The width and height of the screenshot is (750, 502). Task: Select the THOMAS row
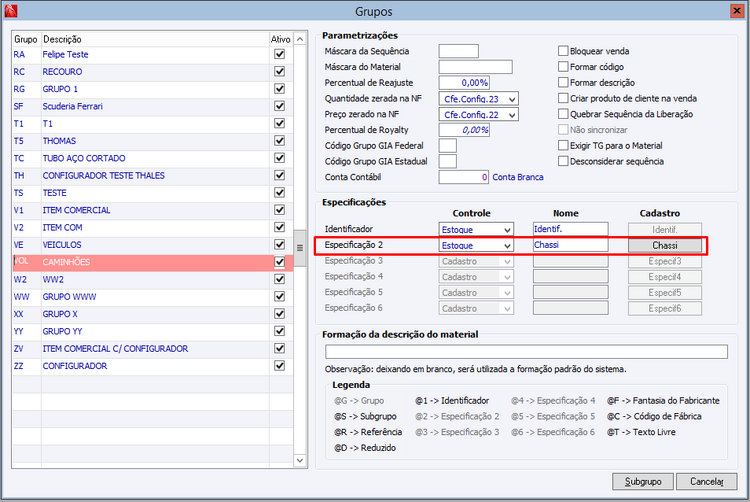[x=153, y=141]
